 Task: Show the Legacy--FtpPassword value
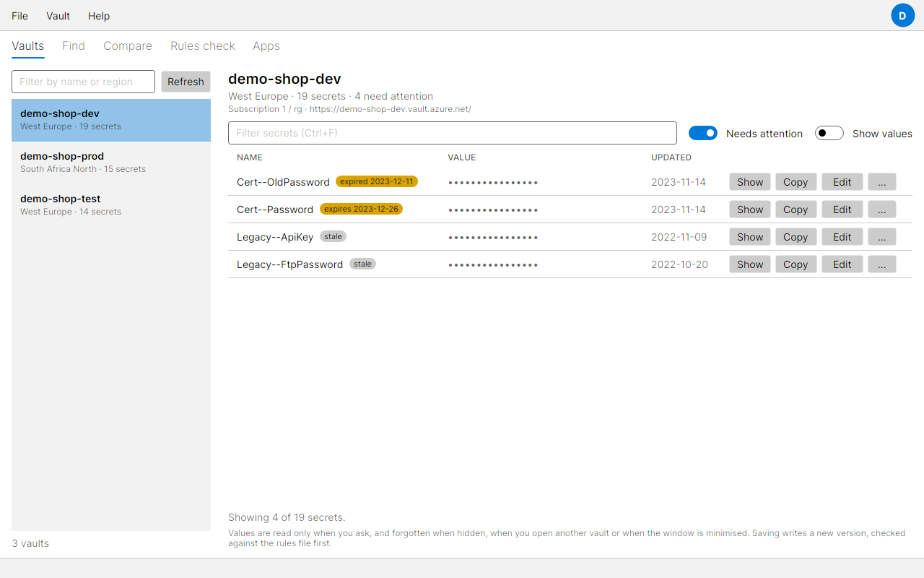[x=750, y=264]
